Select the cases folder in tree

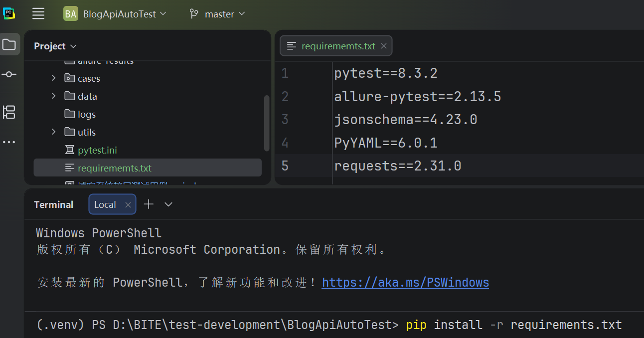click(89, 78)
